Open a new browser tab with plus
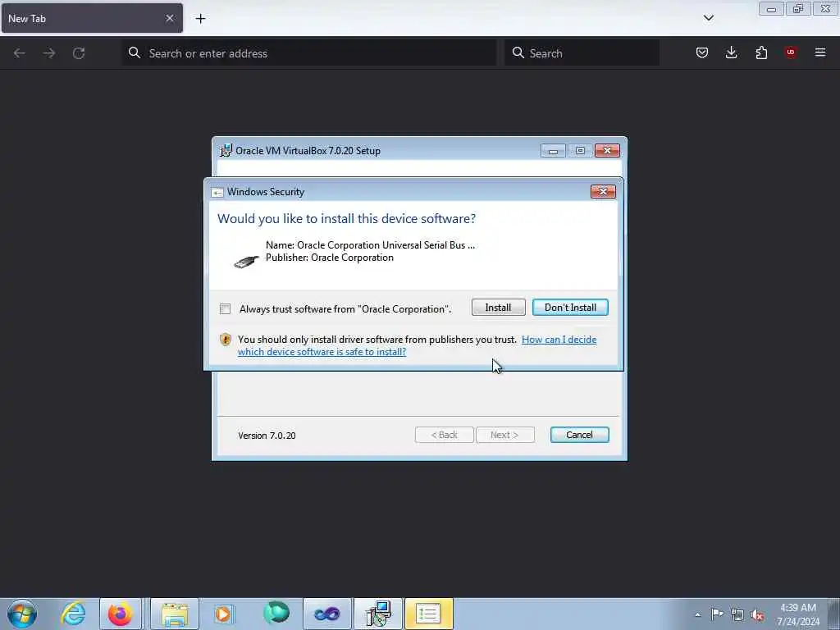Screen dimensions: 840x630 200,19
